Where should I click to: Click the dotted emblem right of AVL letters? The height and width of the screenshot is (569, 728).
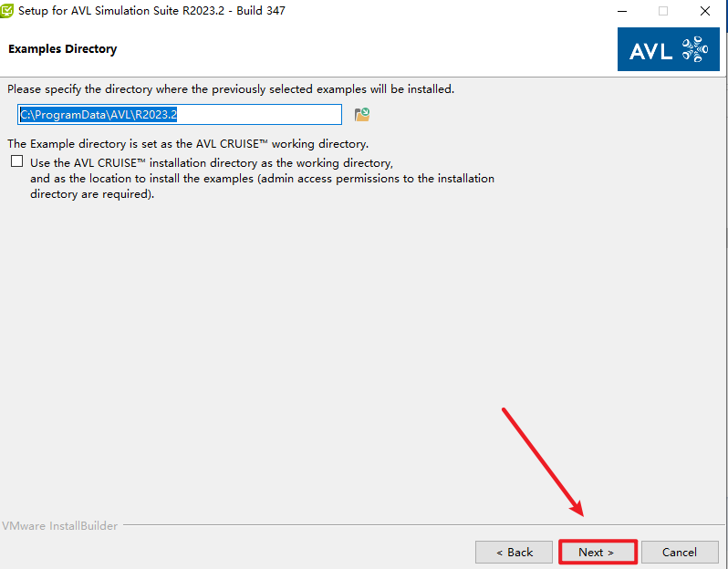click(694, 49)
